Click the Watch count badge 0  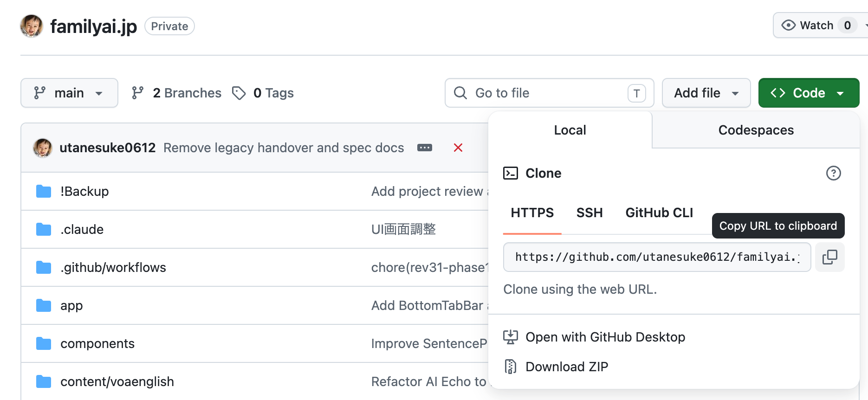(847, 25)
